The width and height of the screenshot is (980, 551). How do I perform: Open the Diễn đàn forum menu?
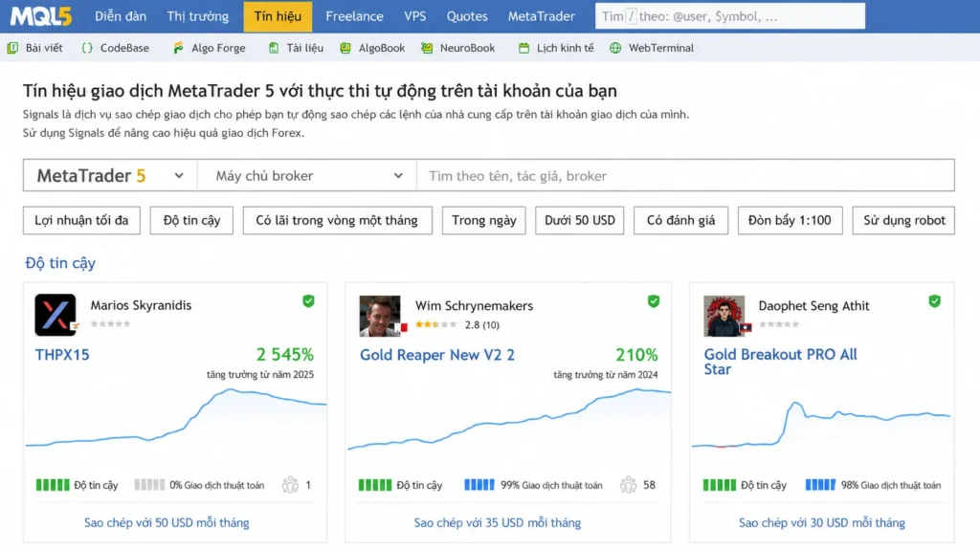tap(121, 16)
